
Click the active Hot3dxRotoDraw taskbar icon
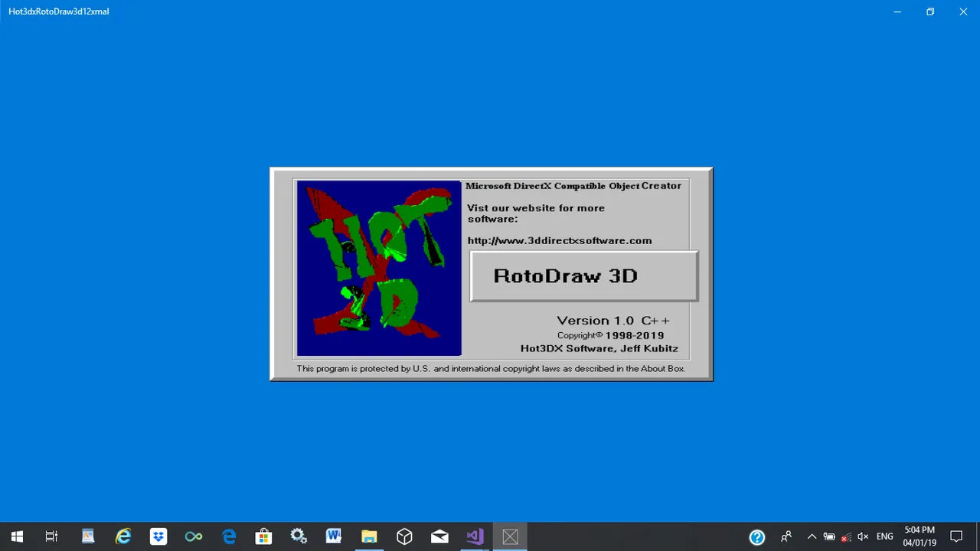pyautogui.click(x=510, y=536)
